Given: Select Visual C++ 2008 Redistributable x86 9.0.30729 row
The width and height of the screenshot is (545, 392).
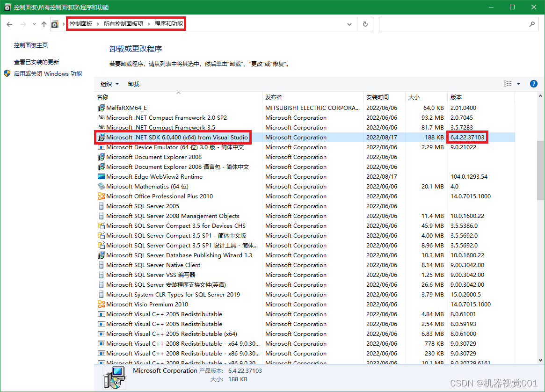Looking at the screenshot, I should coord(305,354).
